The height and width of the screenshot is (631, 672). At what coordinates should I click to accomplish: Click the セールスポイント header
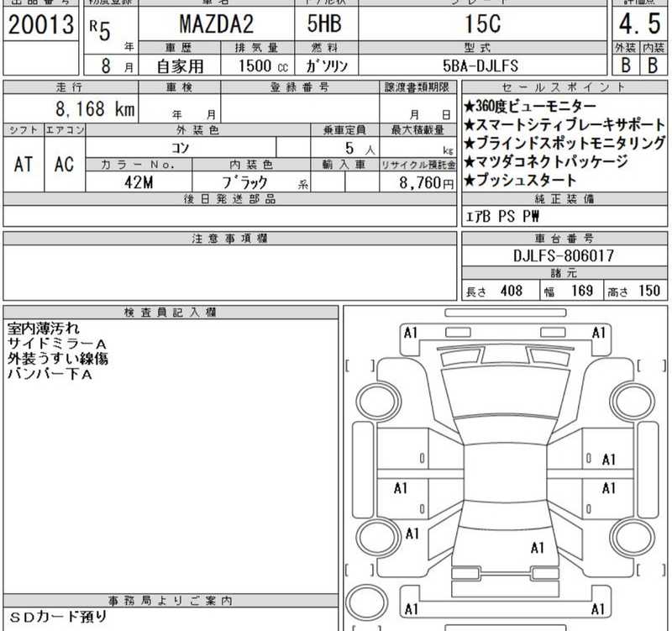(x=564, y=87)
